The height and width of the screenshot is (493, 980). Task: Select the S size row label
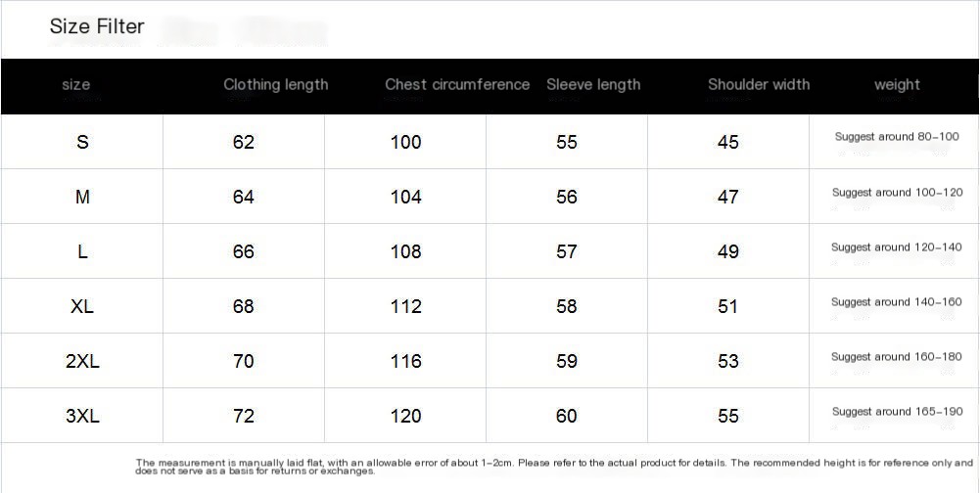82,143
